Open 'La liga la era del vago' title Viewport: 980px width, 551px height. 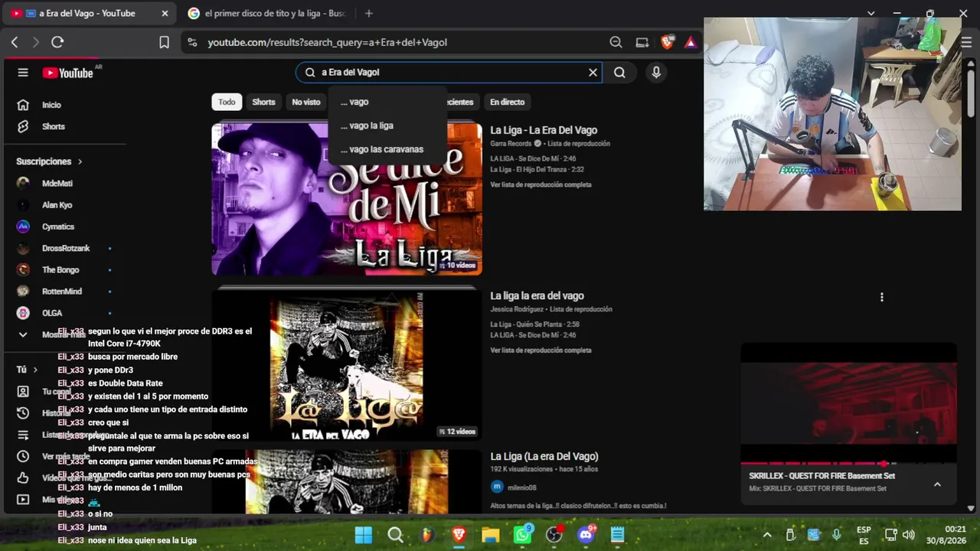(x=537, y=295)
